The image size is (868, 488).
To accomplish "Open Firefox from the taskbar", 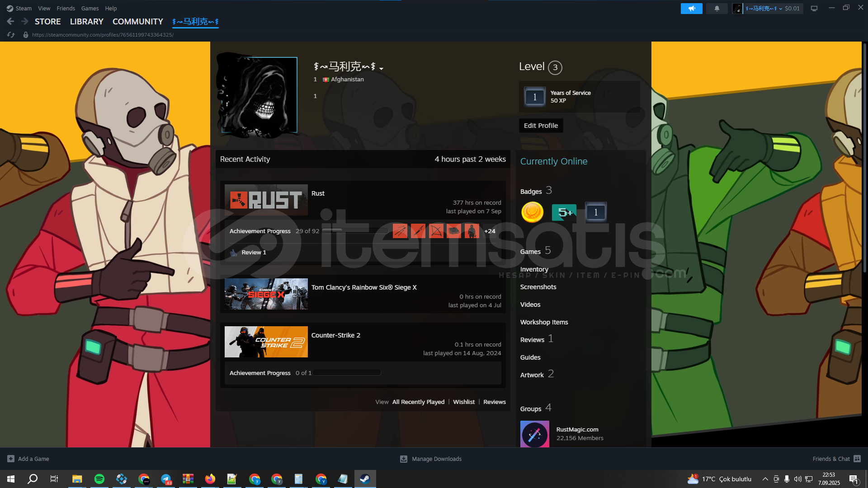I will [x=210, y=479].
